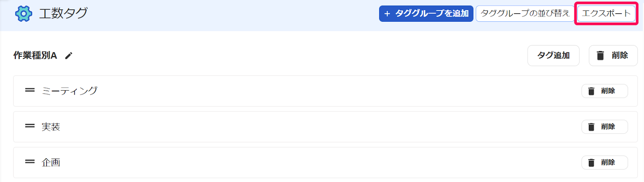This screenshot has width=644, height=182.
Task: Click the 企画 tag name
Action: pos(51,163)
